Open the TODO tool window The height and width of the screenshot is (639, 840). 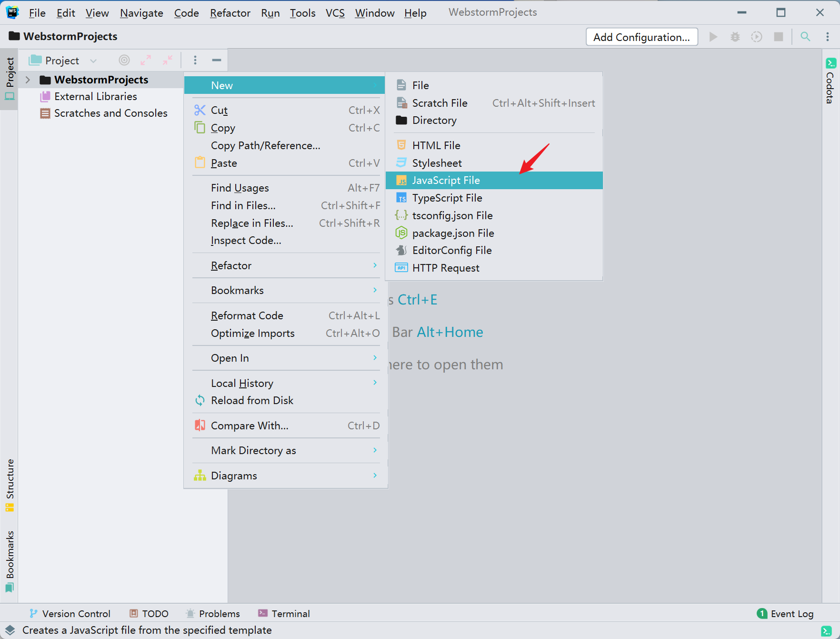pyautogui.click(x=149, y=613)
